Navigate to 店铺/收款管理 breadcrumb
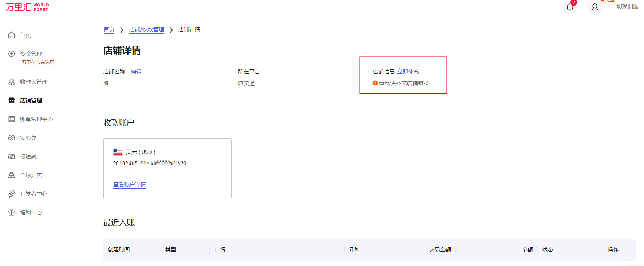The width and height of the screenshot is (644, 266). pyautogui.click(x=147, y=30)
